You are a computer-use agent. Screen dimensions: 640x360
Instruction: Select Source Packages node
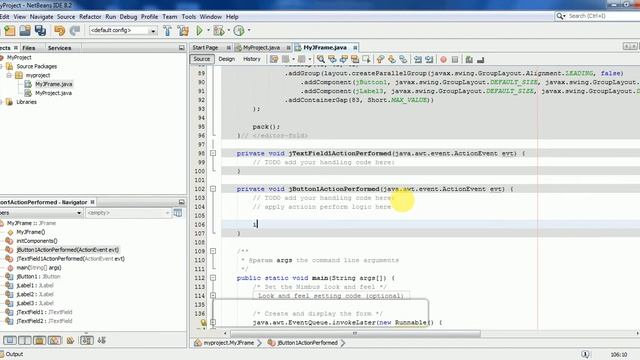click(x=36, y=67)
